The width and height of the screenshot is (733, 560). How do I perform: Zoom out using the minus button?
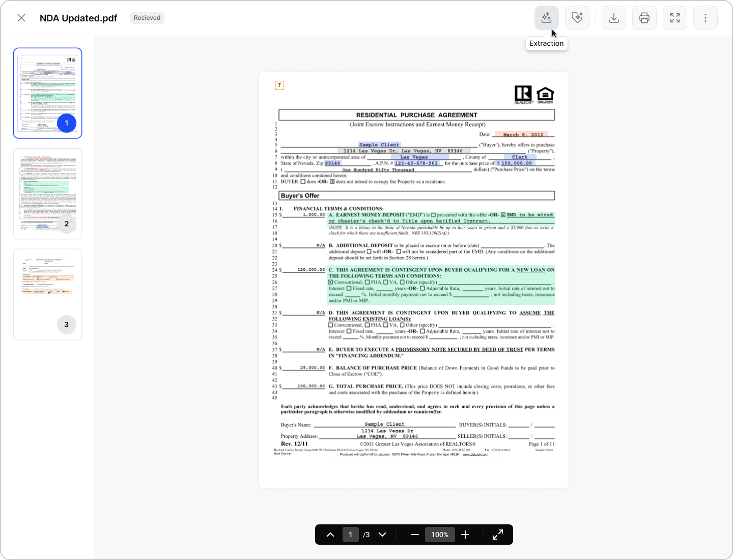(414, 535)
